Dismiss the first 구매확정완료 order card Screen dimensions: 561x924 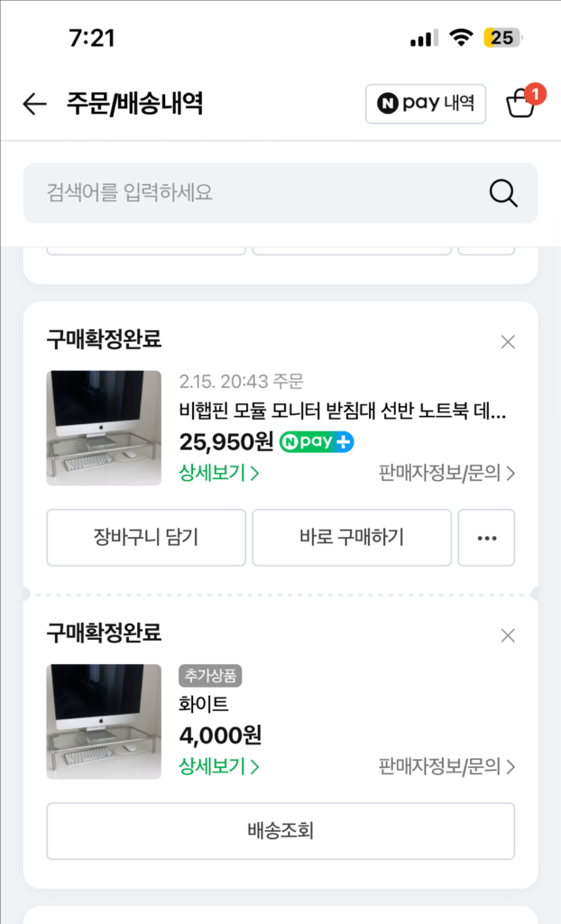click(x=508, y=342)
